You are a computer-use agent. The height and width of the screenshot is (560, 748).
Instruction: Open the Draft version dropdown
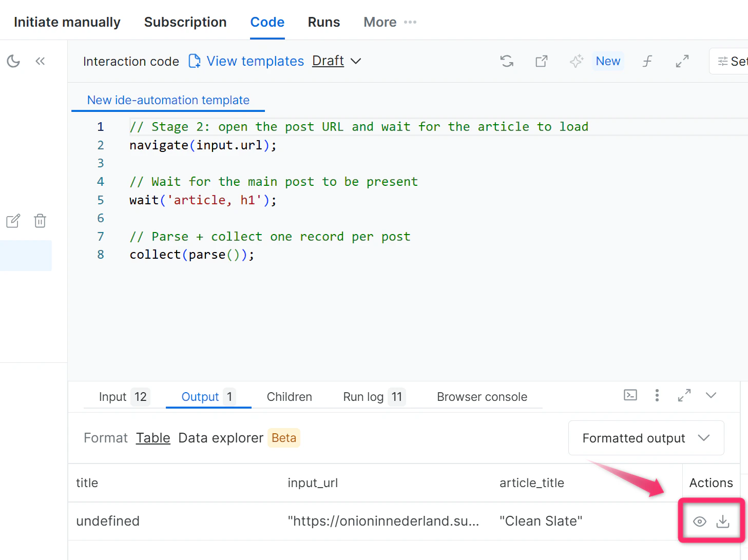[337, 61]
